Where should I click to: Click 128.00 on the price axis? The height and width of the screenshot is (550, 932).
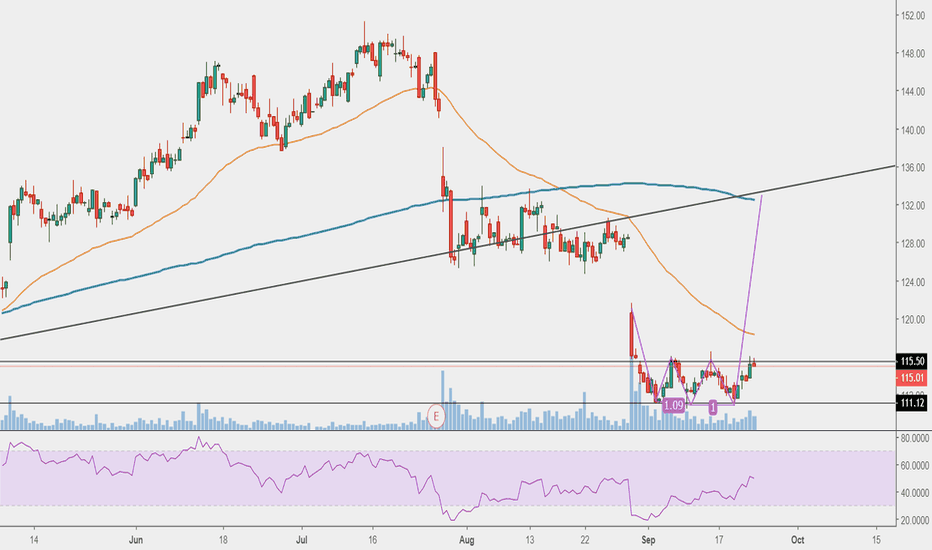click(x=912, y=244)
